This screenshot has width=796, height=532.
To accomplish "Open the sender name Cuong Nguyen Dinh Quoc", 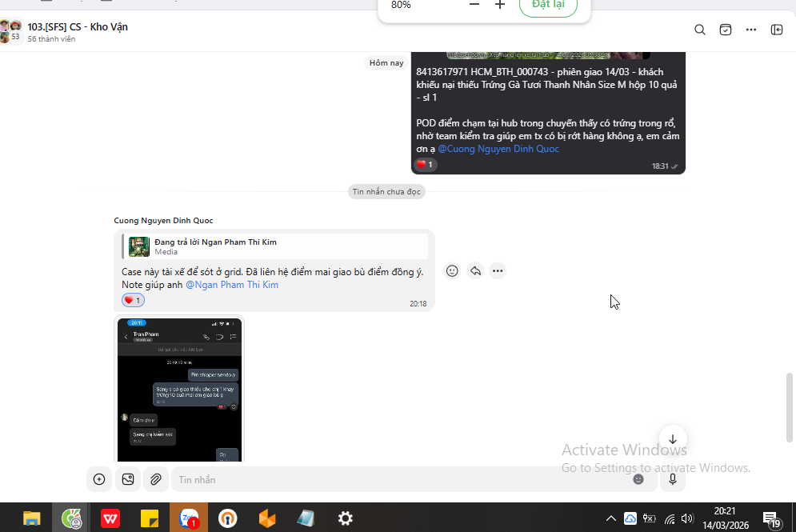I will (x=163, y=220).
